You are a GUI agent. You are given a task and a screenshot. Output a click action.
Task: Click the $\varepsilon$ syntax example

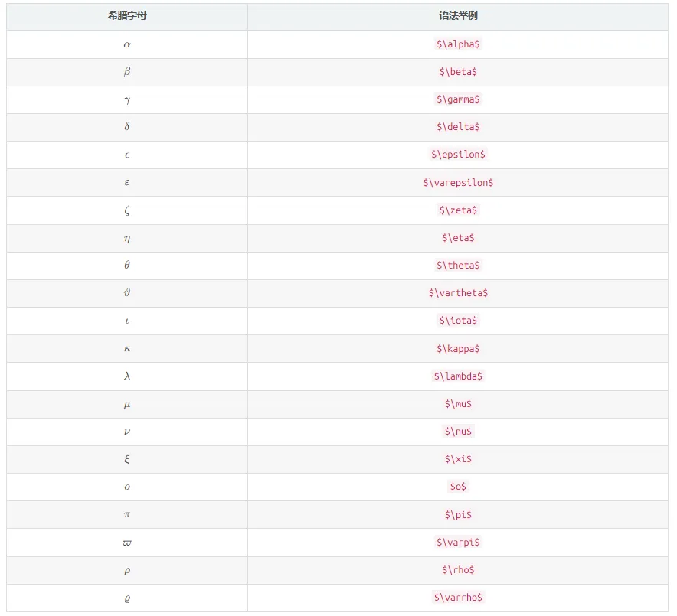click(x=458, y=183)
